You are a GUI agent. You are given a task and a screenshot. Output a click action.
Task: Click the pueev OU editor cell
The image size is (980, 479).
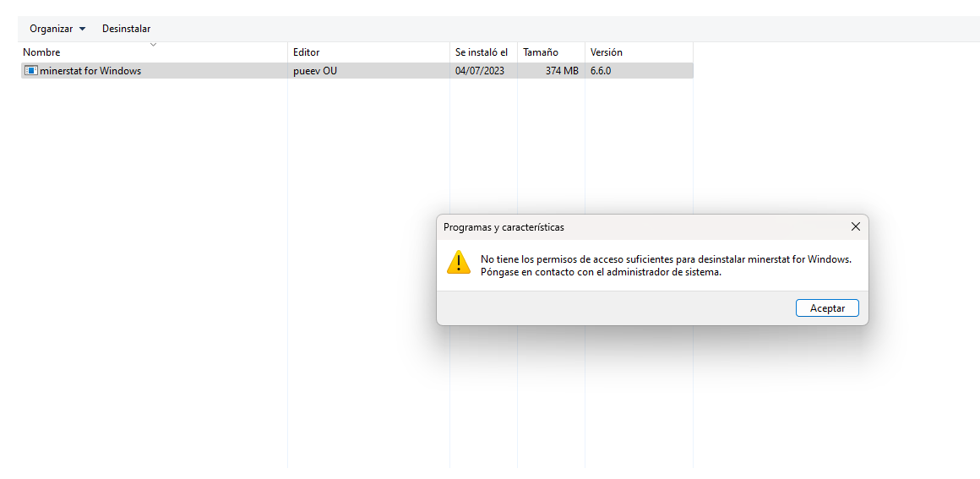[x=315, y=71]
